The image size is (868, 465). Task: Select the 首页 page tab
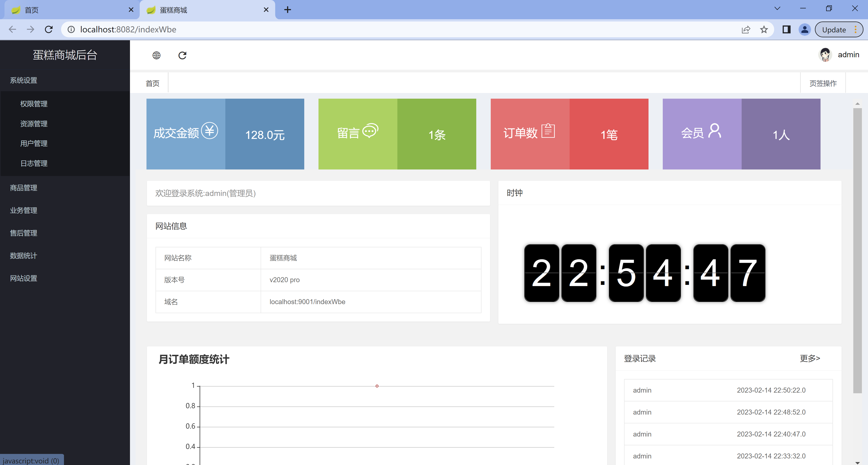(x=152, y=83)
